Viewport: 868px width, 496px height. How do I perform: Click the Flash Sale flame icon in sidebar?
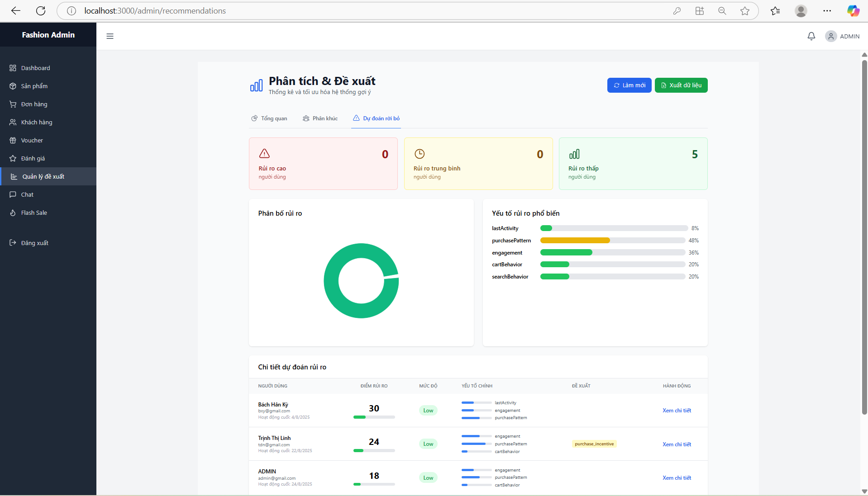click(13, 213)
